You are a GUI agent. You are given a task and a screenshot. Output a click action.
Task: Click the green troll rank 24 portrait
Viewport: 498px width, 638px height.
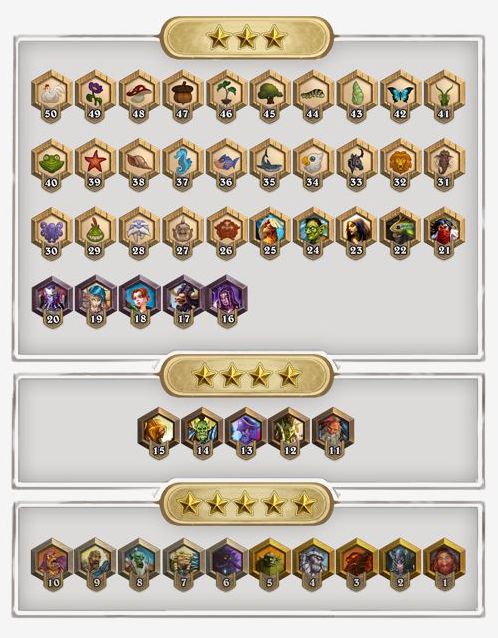[x=313, y=233]
